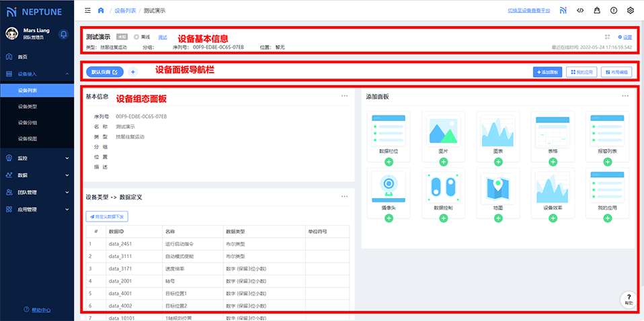
Task: Click round plus to add new page tab
Action: pos(132,72)
